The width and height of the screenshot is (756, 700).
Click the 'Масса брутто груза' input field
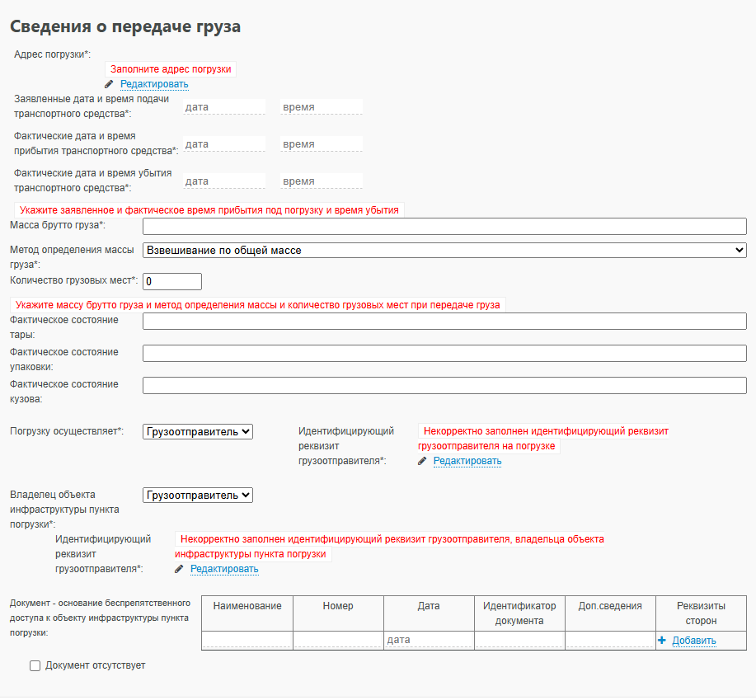(444, 227)
